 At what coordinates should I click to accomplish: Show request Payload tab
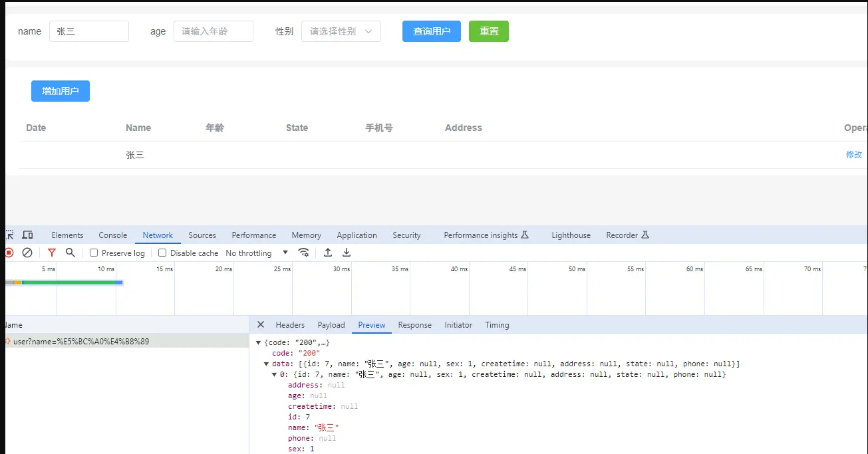click(331, 324)
